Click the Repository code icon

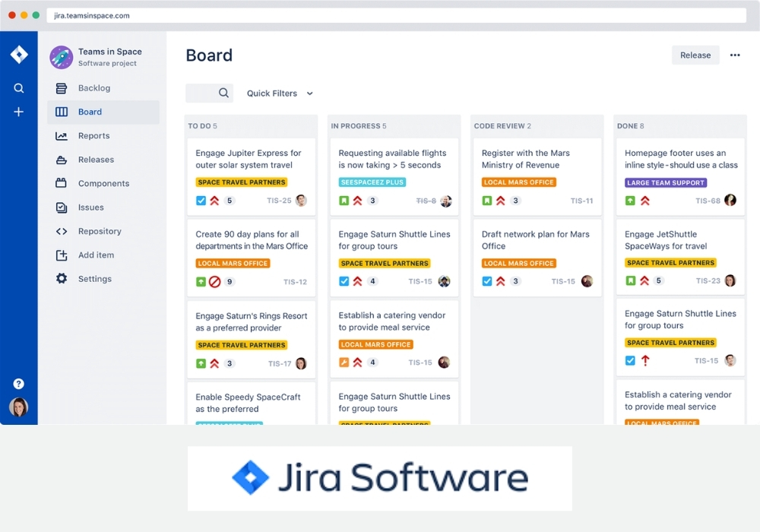[x=62, y=231]
